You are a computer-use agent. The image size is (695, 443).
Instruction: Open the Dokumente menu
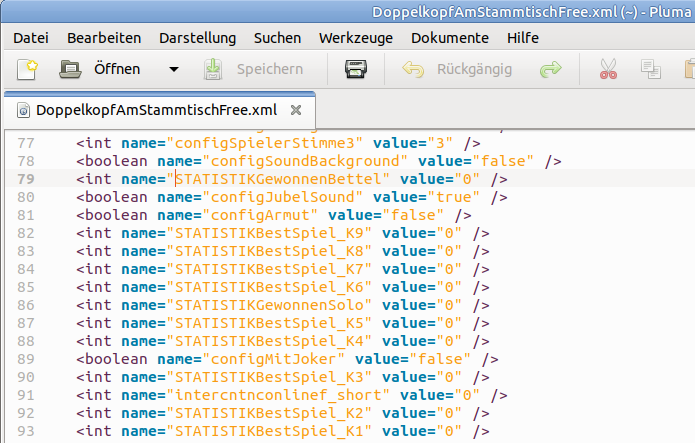(450, 38)
